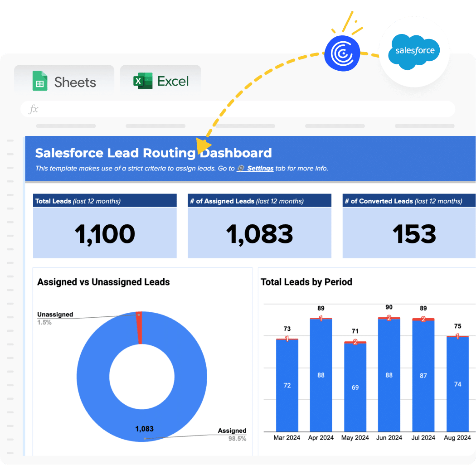This screenshot has width=476, height=465.
Task: Select the # of Assigned Leads header
Action: [x=260, y=201]
